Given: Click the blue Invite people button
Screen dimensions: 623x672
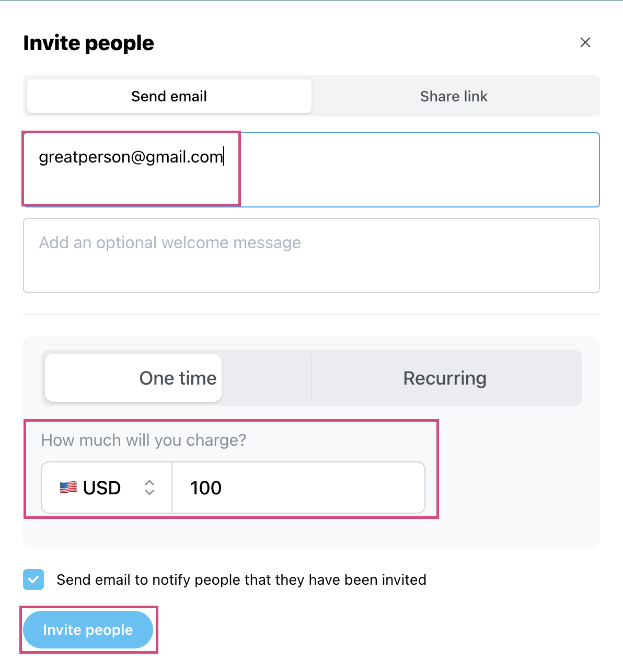Looking at the screenshot, I should 88,630.
